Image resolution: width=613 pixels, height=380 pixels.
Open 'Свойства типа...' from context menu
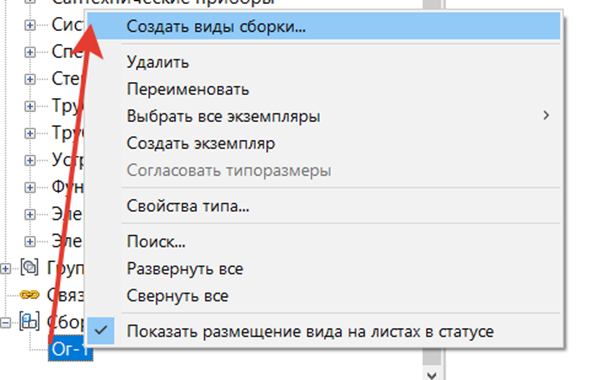coord(323,206)
